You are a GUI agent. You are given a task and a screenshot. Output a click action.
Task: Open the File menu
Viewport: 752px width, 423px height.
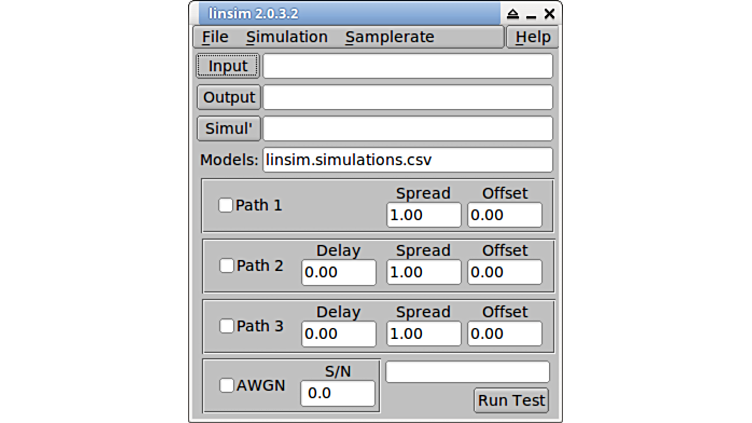pos(215,37)
